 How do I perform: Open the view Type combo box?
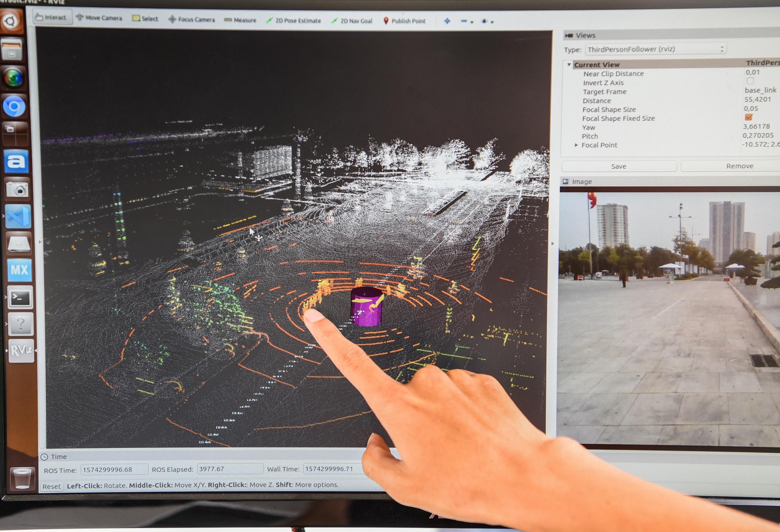655,49
